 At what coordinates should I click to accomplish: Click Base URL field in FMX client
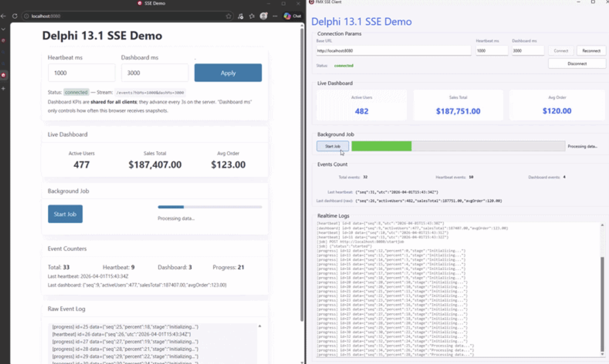point(393,51)
